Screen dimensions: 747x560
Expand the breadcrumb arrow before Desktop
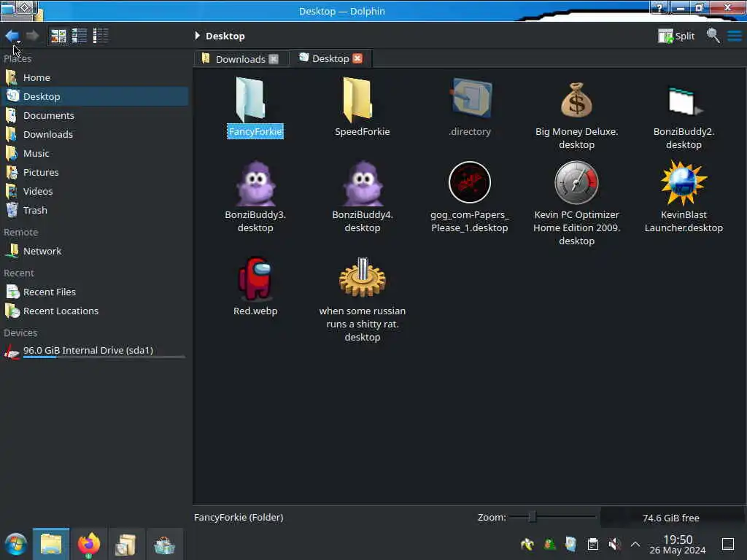click(197, 36)
